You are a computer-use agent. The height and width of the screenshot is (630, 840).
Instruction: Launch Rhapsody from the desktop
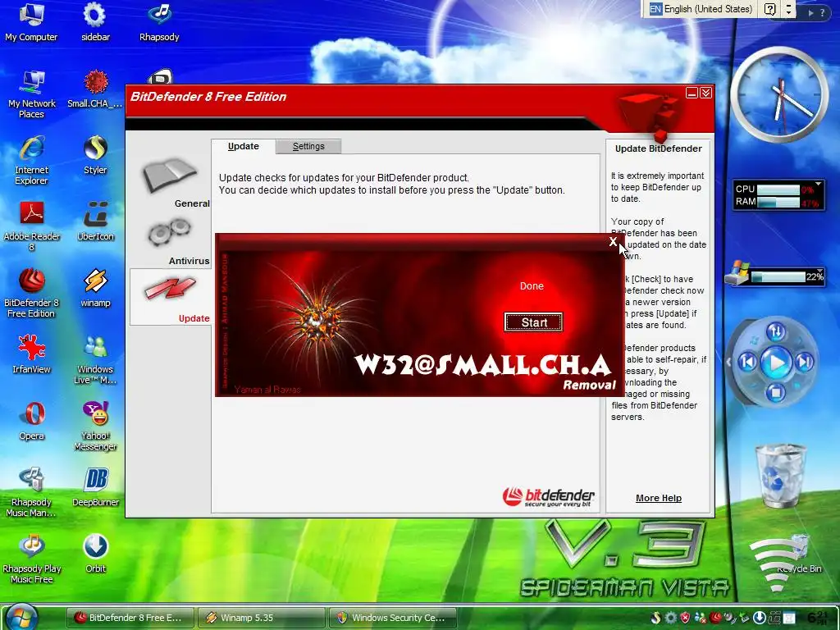159,22
